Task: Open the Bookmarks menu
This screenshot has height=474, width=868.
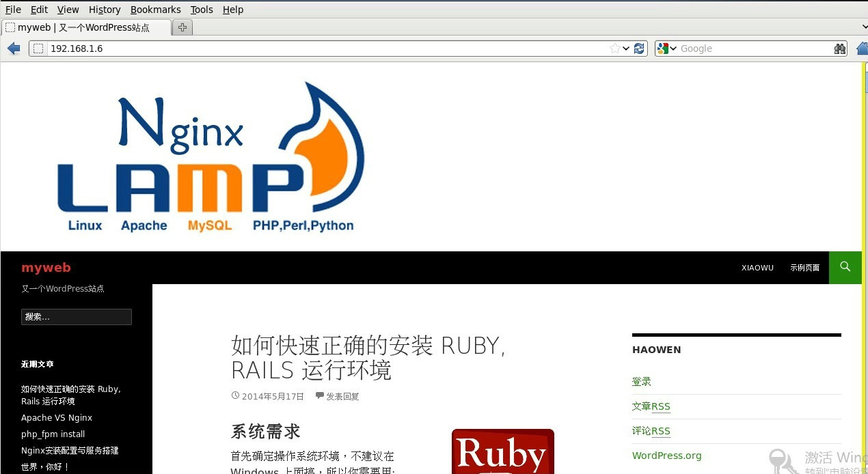Action: [155, 10]
